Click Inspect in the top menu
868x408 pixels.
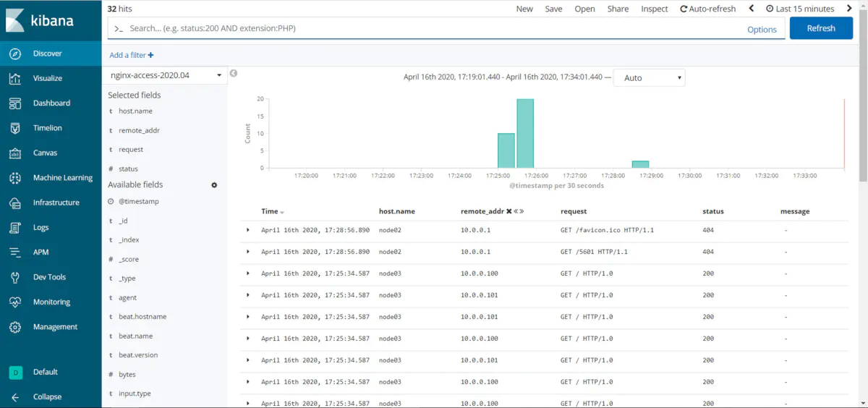click(655, 9)
